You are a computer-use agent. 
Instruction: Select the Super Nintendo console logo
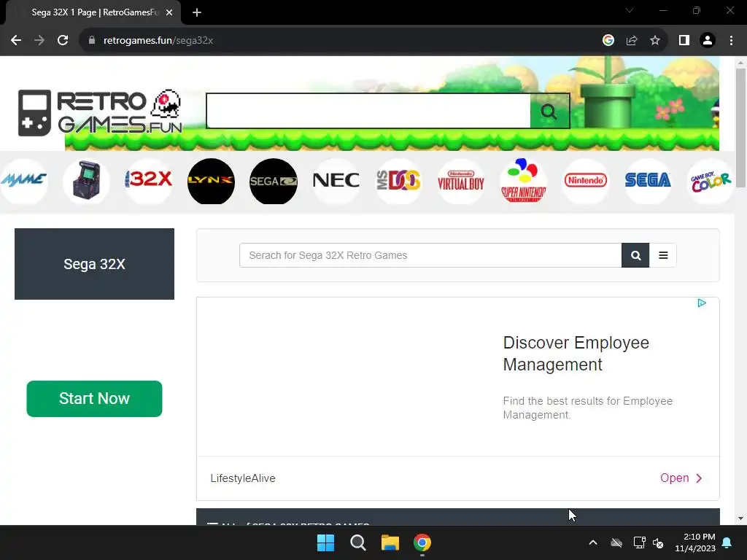(x=523, y=181)
